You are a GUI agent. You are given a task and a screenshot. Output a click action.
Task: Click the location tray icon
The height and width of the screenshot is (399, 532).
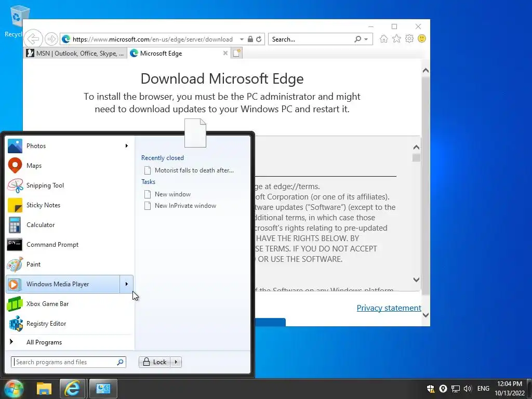tap(443, 389)
